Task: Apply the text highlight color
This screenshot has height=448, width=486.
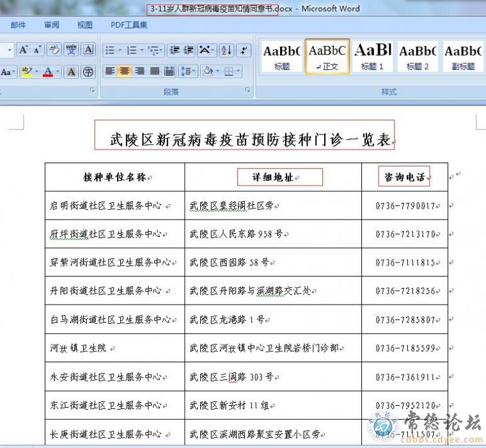Action: 27,72
